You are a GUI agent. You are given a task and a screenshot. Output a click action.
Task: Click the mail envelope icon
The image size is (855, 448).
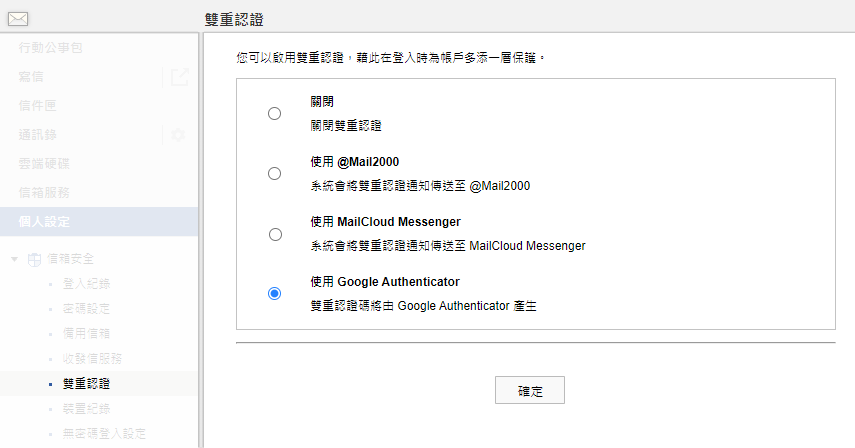(18, 19)
